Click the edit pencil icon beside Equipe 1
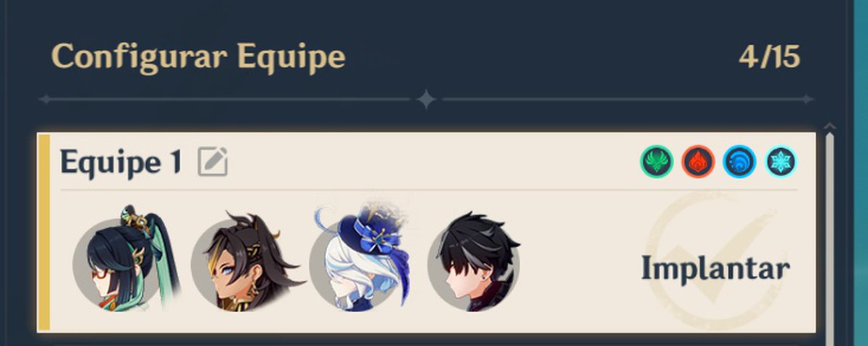Viewport: 868px width, 346px height. [x=213, y=162]
